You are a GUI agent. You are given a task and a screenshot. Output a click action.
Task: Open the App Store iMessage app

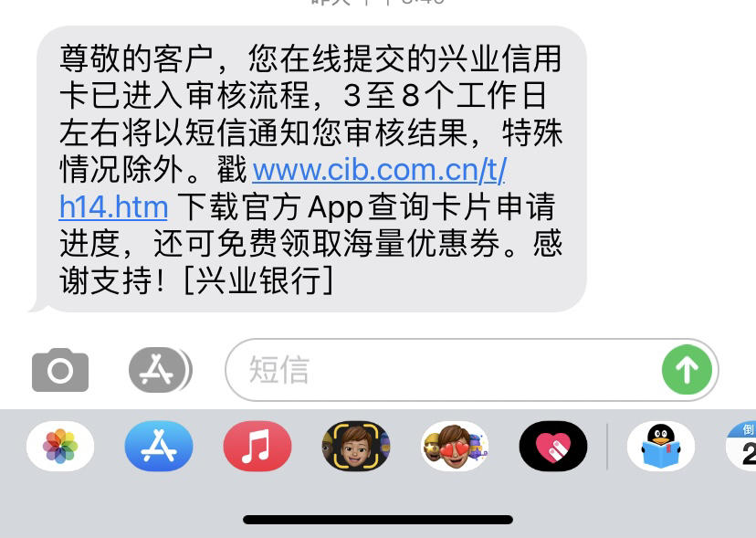159,446
